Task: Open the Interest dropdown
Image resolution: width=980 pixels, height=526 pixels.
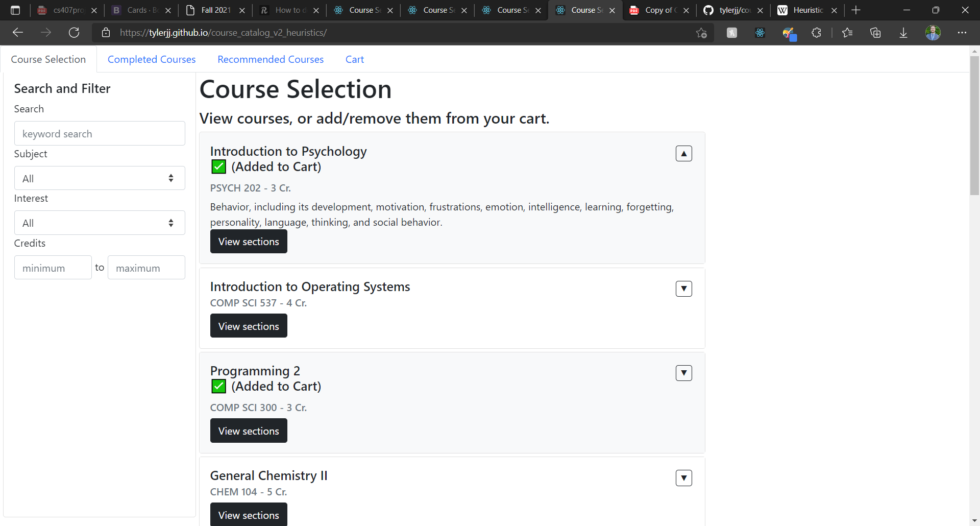Action: tap(100, 223)
